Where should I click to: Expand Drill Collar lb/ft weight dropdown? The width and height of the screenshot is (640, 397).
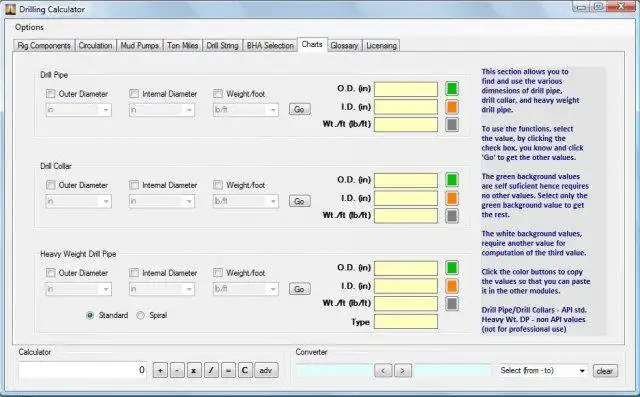pos(246,201)
